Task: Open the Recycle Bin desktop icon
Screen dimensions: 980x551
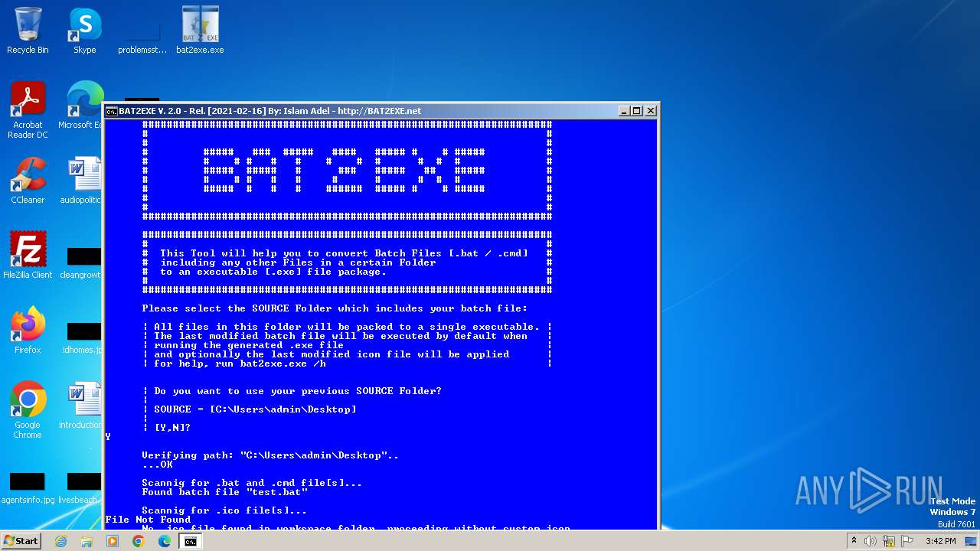Action: (x=28, y=31)
